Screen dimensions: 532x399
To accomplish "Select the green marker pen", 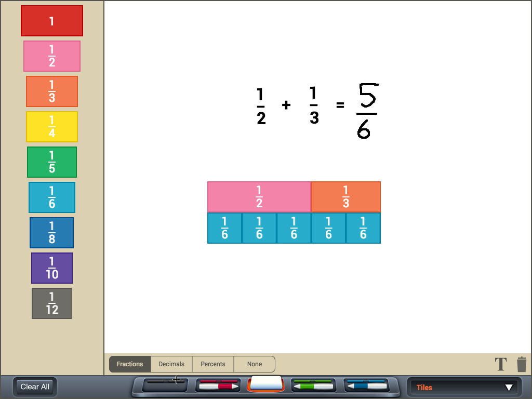I will (313, 385).
